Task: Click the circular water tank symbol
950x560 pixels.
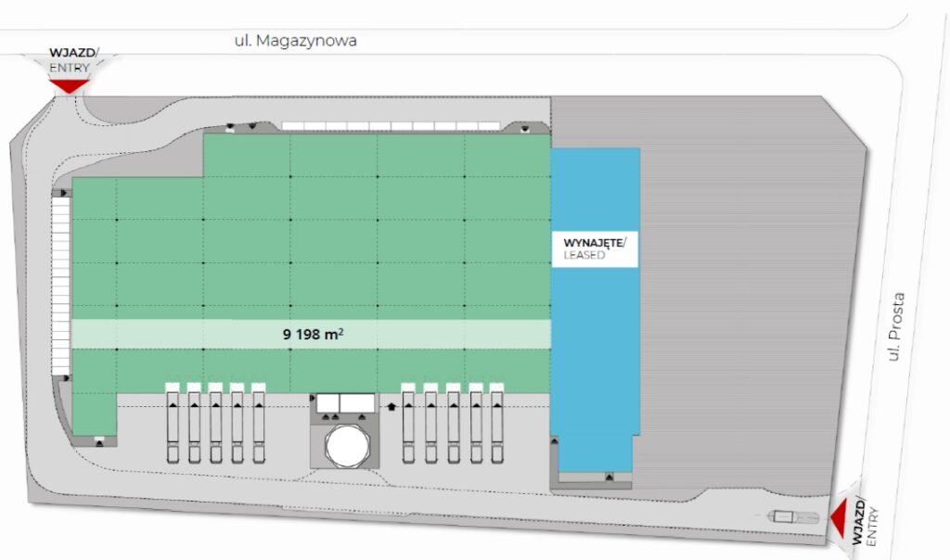Action: click(347, 447)
